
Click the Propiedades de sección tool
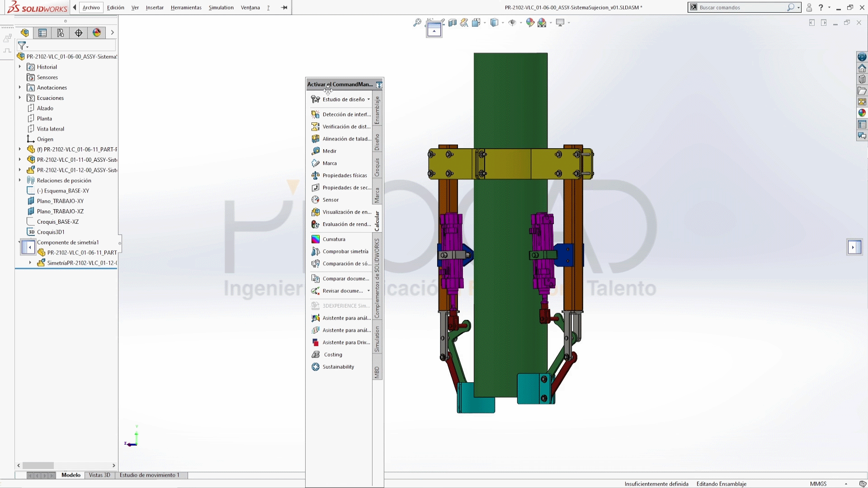click(x=341, y=188)
